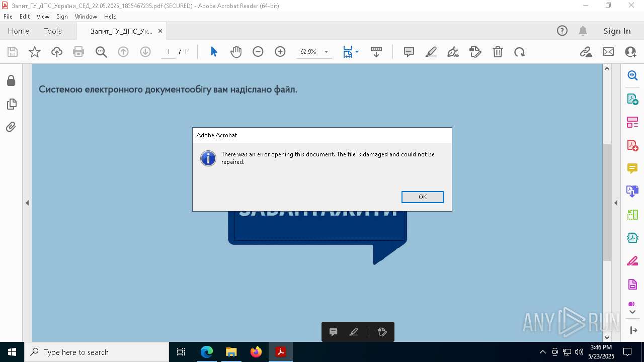Viewport: 644px width, 362px height.
Task: Open the View menu
Action: [x=43, y=17]
